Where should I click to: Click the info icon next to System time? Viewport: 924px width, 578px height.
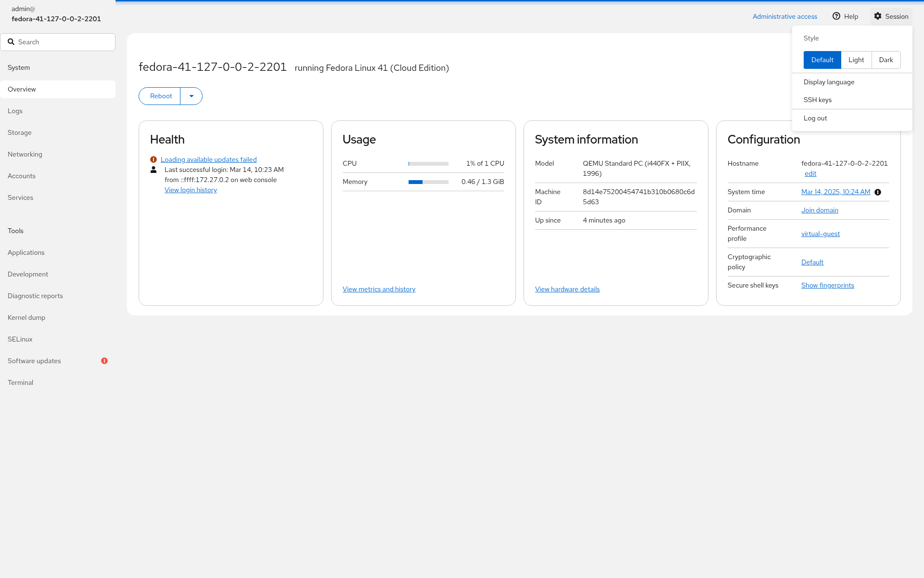pyautogui.click(x=878, y=192)
